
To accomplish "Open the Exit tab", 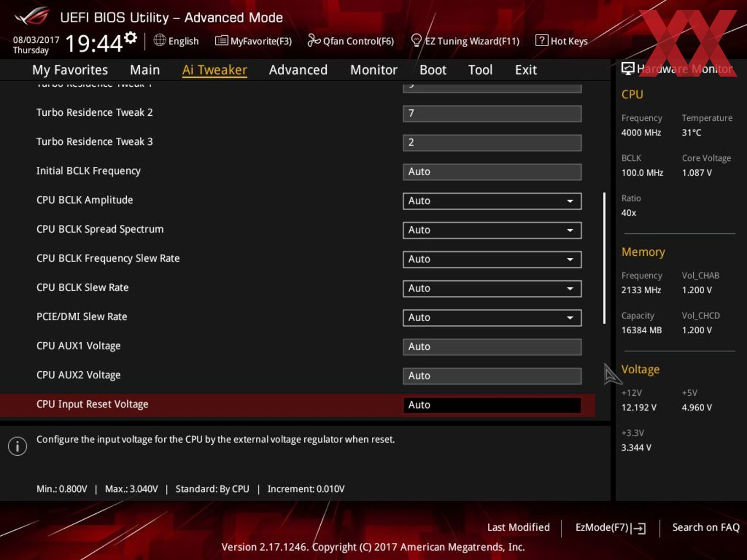I will (526, 70).
